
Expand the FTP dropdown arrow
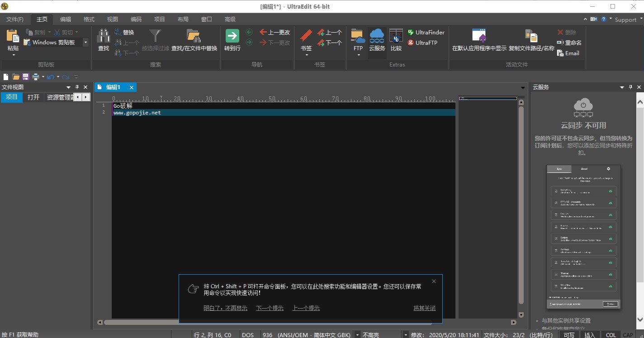(x=358, y=55)
